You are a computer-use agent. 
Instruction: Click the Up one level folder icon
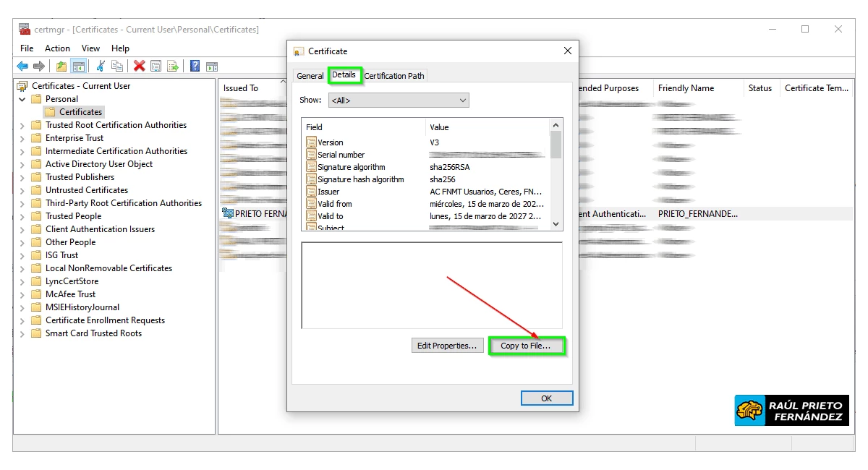point(61,67)
